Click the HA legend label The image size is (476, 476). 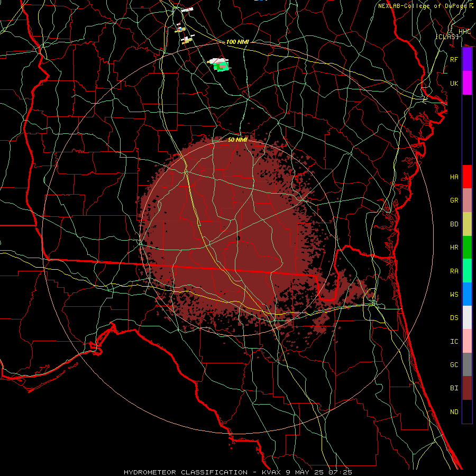click(454, 177)
